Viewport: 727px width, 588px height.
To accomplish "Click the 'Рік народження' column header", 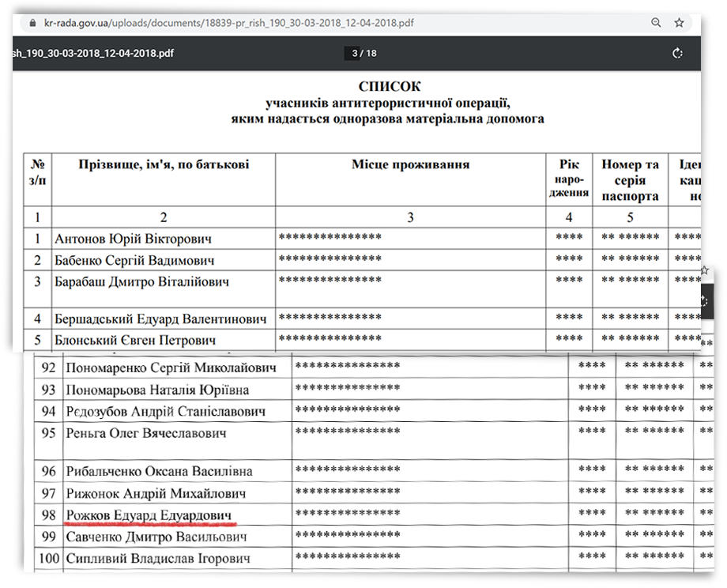I will pos(569,178).
